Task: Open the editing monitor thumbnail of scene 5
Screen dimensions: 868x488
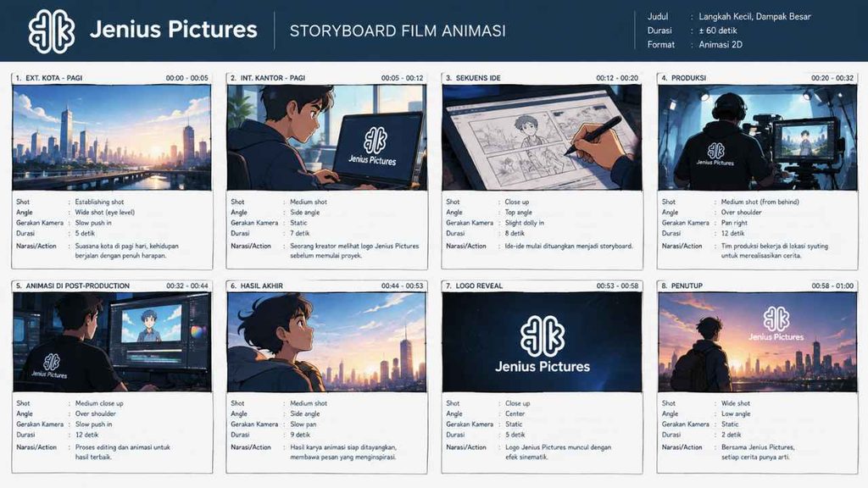Action: 112,342
